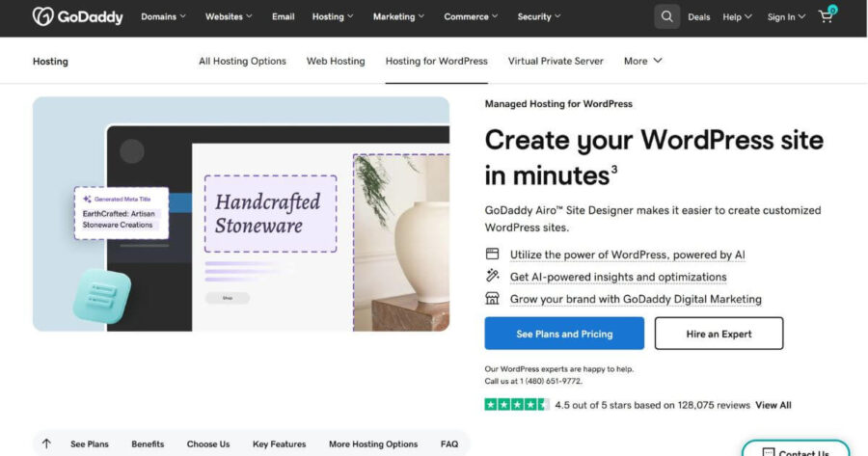This screenshot has width=868, height=456.
Task: Expand the Hosting dropdown in top bar
Action: 333,16
